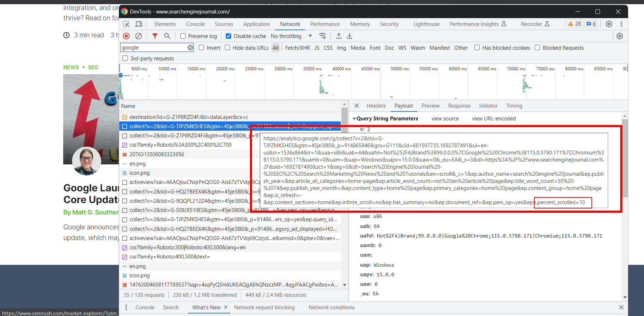This screenshot has width=644, height=316.
Task: Click the payload pane vertical scrollbar
Action: (625, 158)
